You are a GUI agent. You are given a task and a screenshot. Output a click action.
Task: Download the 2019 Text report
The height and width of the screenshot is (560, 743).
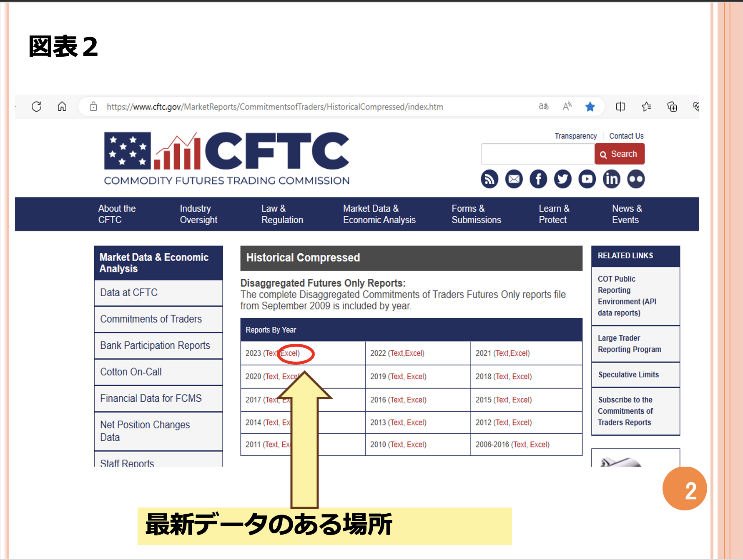[397, 377]
